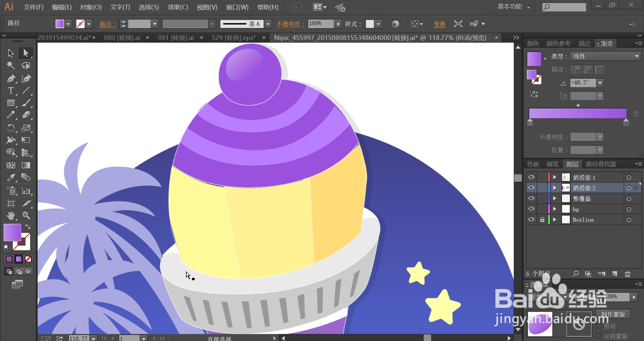Select the Gradient tool in toolbox

(x=26, y=165)
